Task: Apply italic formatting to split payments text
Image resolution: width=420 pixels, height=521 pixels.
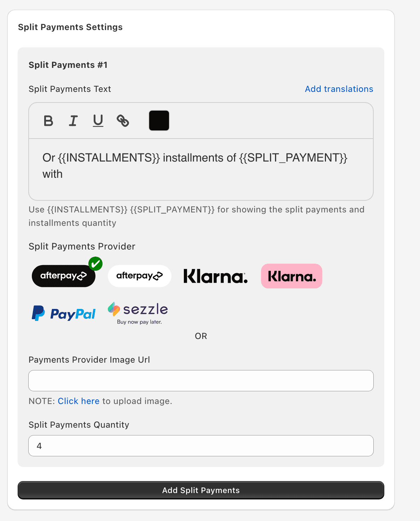Action: pos(73,121)
